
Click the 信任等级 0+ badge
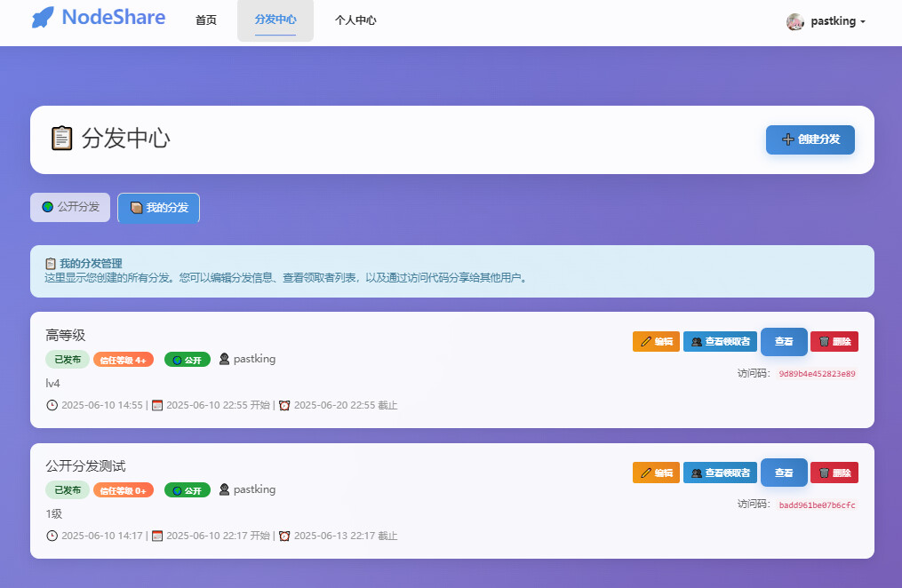pos(124,490)
